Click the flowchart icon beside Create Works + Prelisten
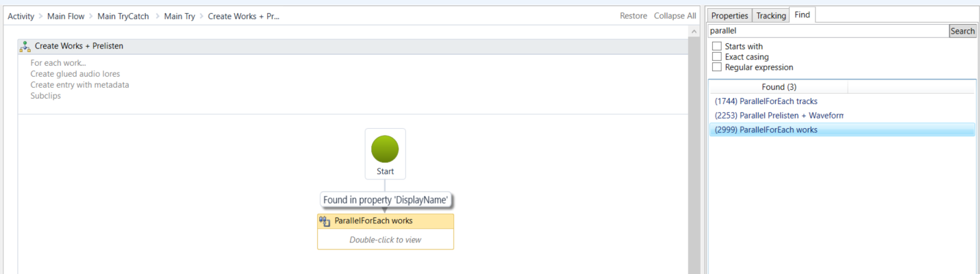Image resolution: width=980 pixels, height=274 pixels. [25, 47]
